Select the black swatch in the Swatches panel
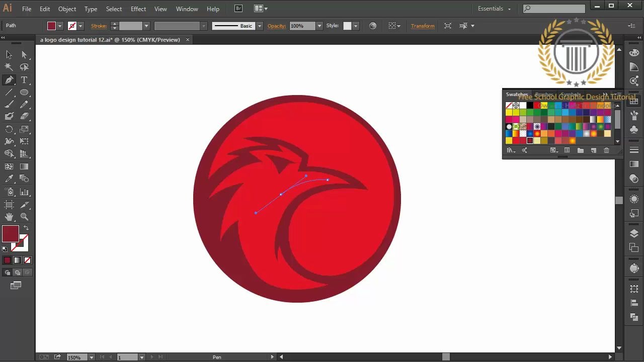Image resolution: width=644 pixels, height=362 pixels. 530,105
